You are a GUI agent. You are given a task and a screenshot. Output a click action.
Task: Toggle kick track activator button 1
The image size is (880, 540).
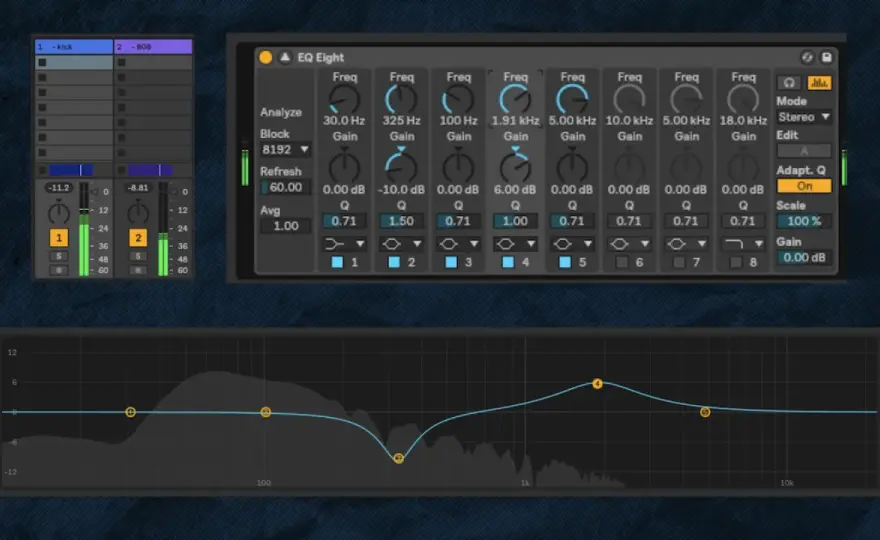click(58, 238)
